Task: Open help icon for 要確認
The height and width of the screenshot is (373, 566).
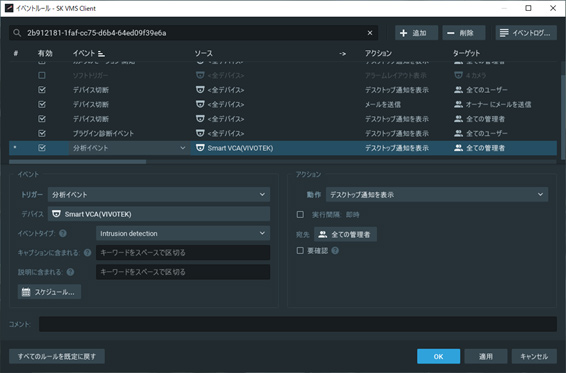Action: tap(335, 251)
